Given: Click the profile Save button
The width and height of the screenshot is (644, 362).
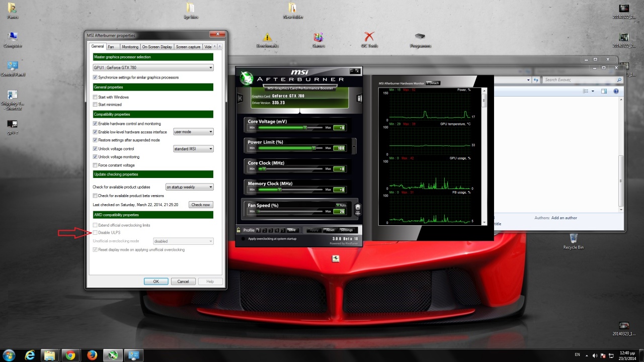Looking at the screenshot, I should coord(292,230).
